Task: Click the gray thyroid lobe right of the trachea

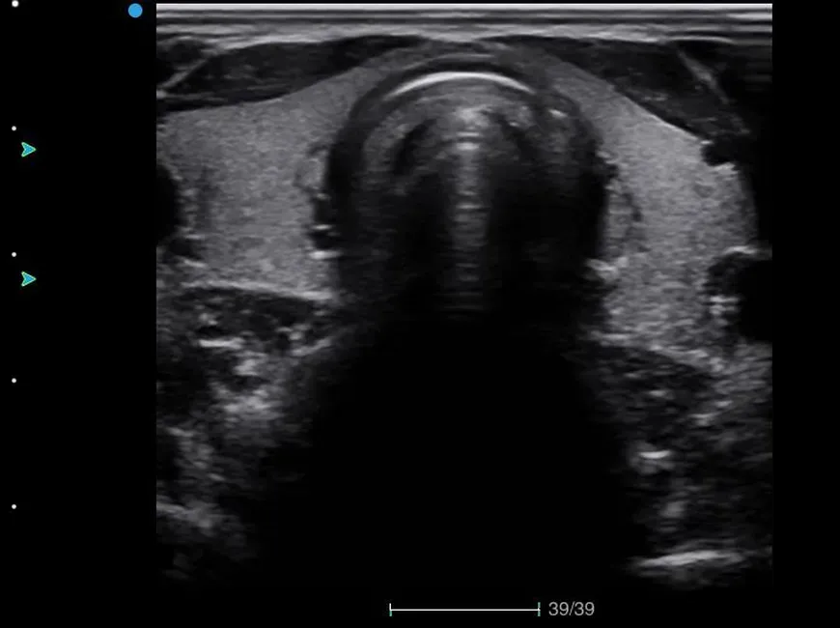Action: coord(676,213)
